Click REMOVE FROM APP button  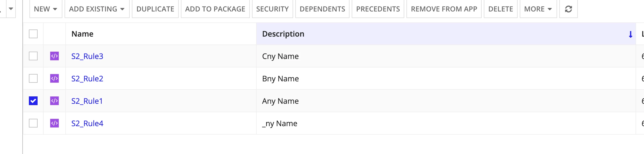click(x=444, y=9)
